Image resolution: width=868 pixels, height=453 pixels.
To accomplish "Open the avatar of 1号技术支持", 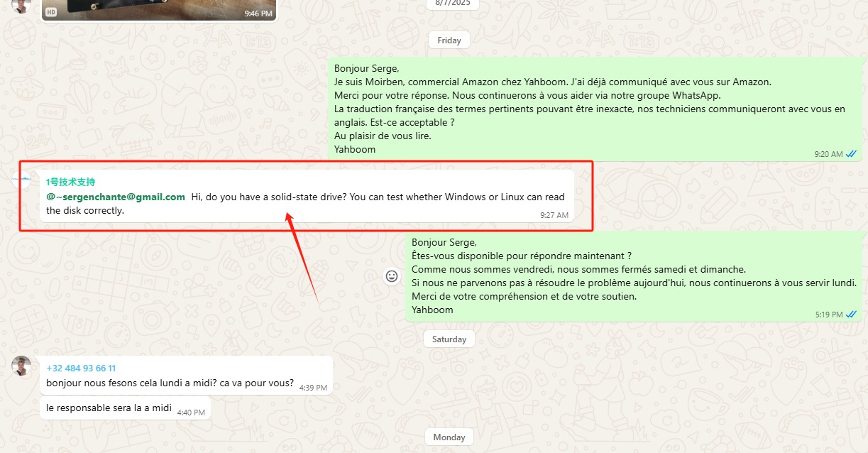I will pyautogui.click(x=22, y=180).
